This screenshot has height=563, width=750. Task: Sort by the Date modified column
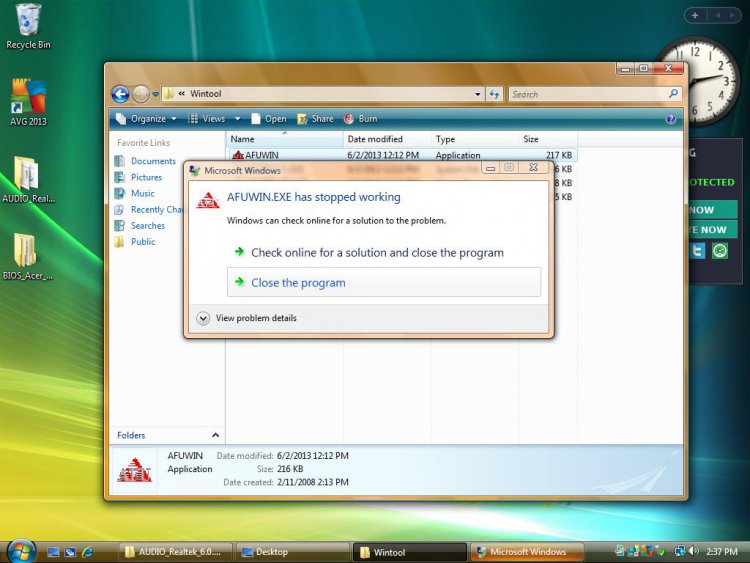point(387,139)
